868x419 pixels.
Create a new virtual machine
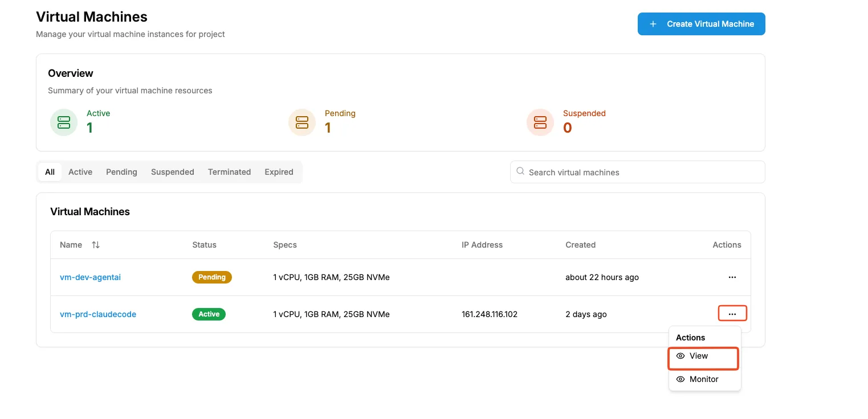click(701, 24)
